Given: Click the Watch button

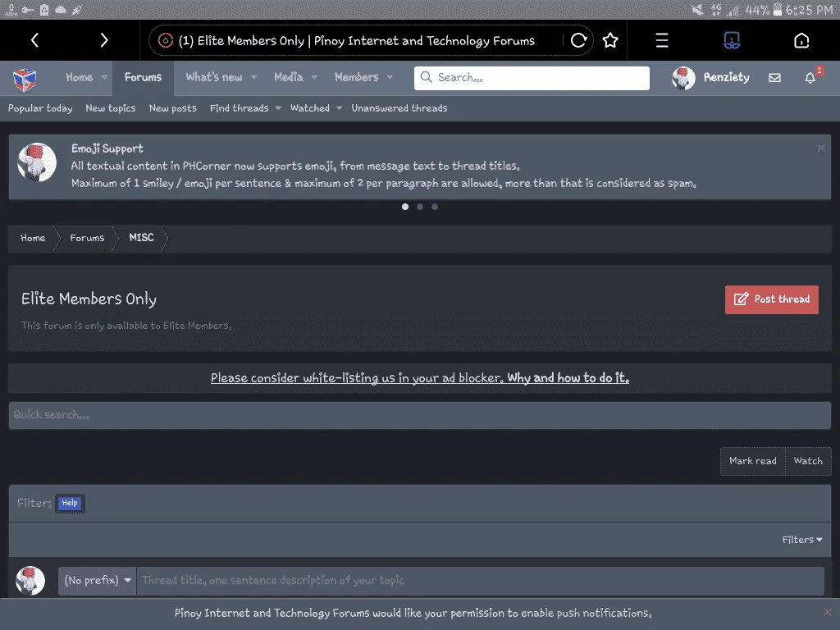Looking at the screenshot, I should pyautogui.click(x=808, y=461).
